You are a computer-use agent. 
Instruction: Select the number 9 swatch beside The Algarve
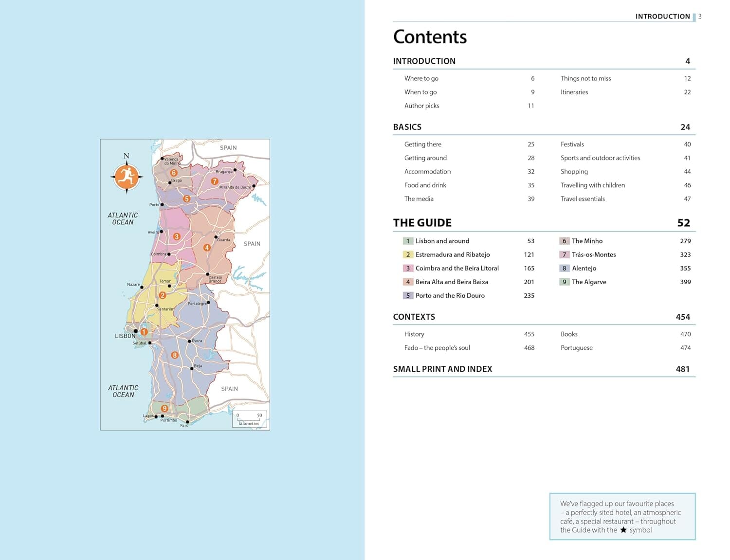[565, 282]
